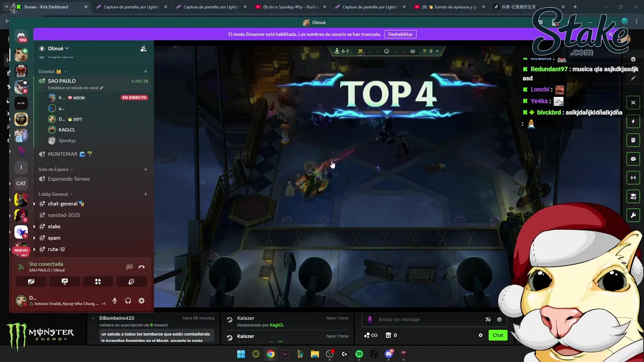
Task: Click the wrench icon in Kick sidebar
Action: point(633,215)
